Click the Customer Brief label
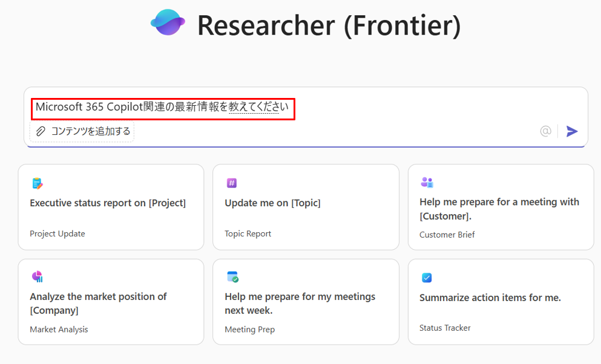 pos(447,235)
